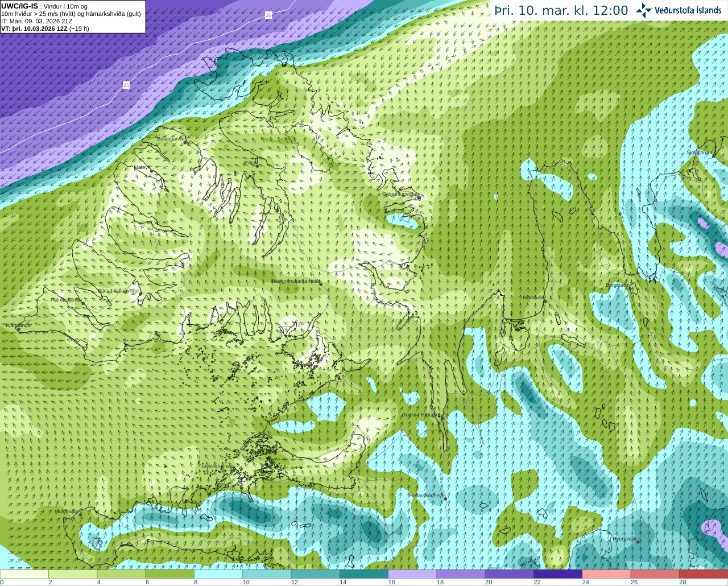Click the Bolungarvík station label

point(171,139)
